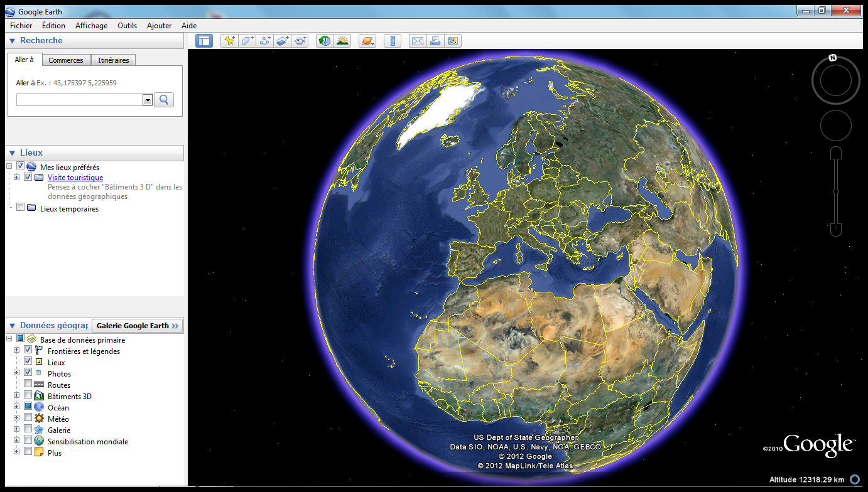Screen dimensions: 868x492
Task: Click the Galerie Google Earth button
Action: pyautogui.click(x=138, y=326)
